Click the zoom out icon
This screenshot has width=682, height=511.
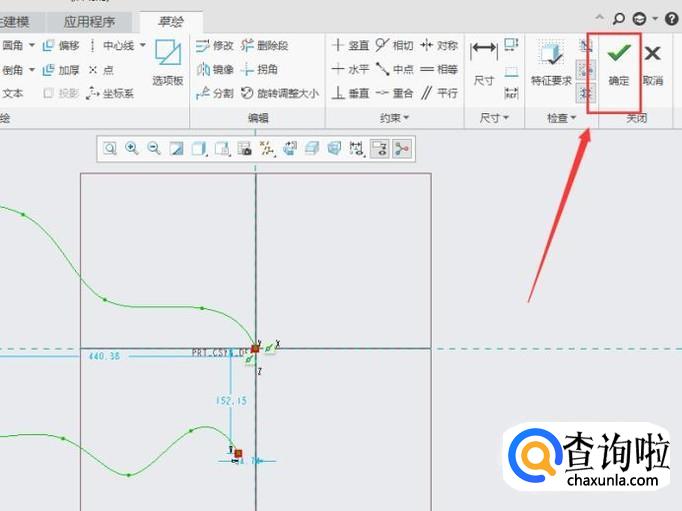[154, 149]
